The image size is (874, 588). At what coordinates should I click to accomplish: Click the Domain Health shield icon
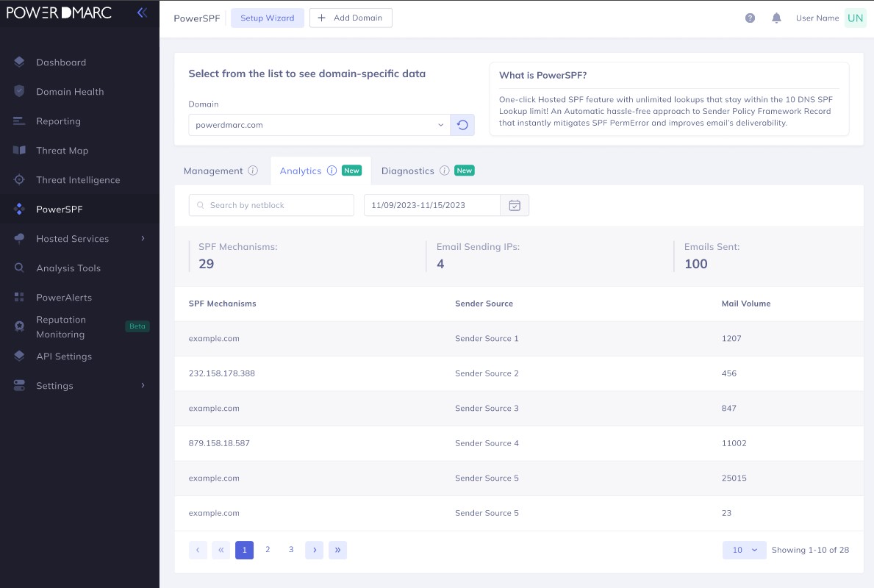point(19,91)
